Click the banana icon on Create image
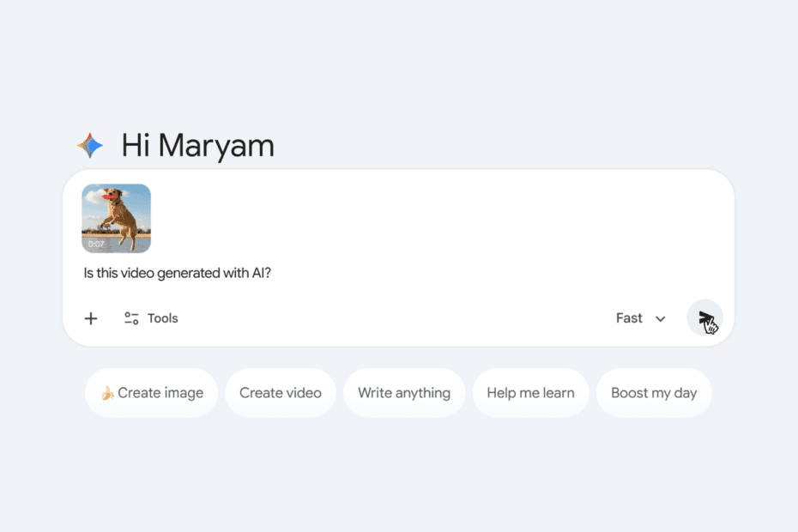Image resolution: width=798 pixels, height=532 pixels. pyautogui.click(x=107, y=393)
